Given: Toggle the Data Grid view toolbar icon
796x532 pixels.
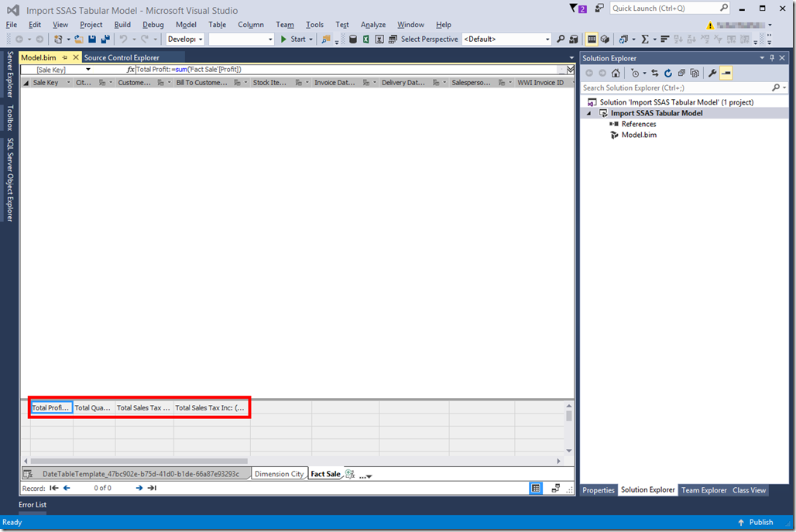Looking at the screenshot, I should 592,39.
